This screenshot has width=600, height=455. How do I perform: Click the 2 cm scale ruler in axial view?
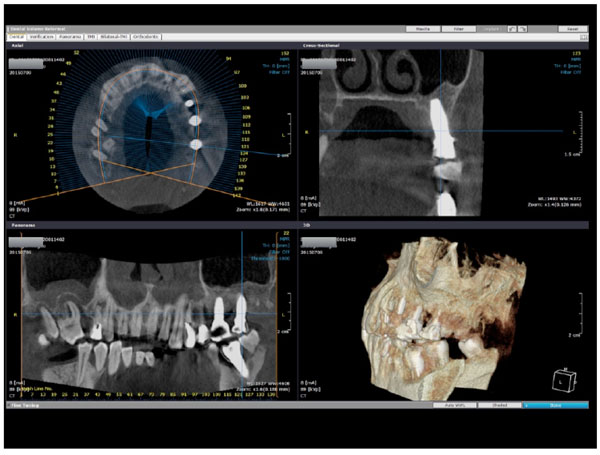point(288,135)
